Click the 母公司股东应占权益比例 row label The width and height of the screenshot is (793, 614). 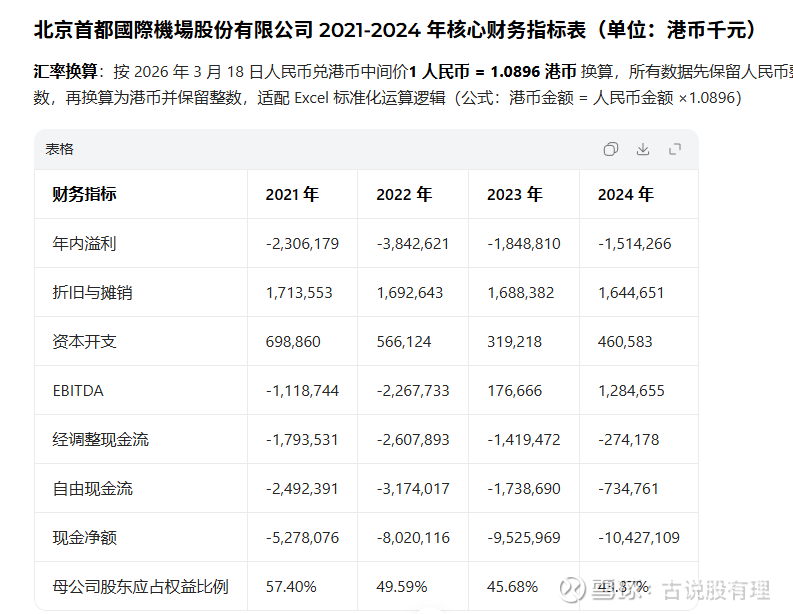tap(141, 587)
